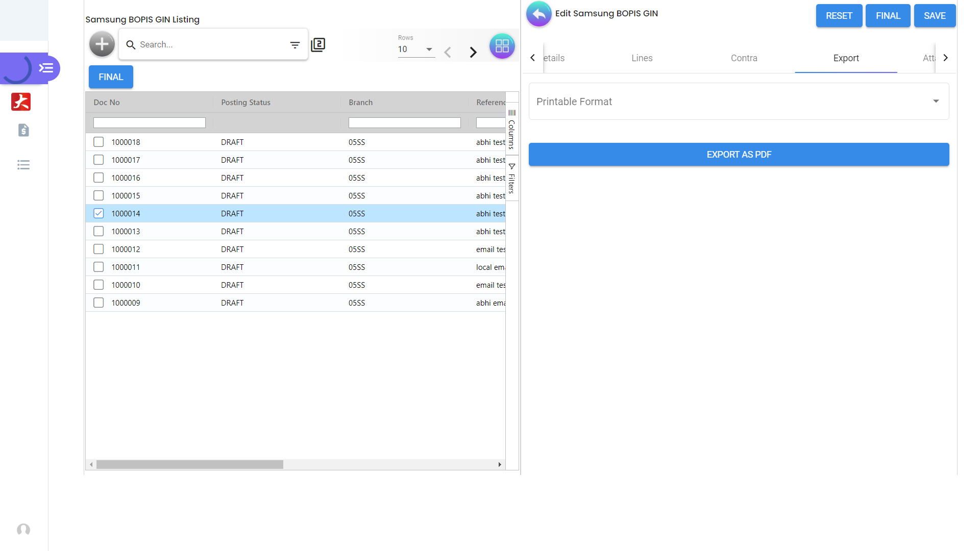The image size is (980, 551).
Task: Click the horizontal scrollbar of the listing
Action: pos(190,464)
